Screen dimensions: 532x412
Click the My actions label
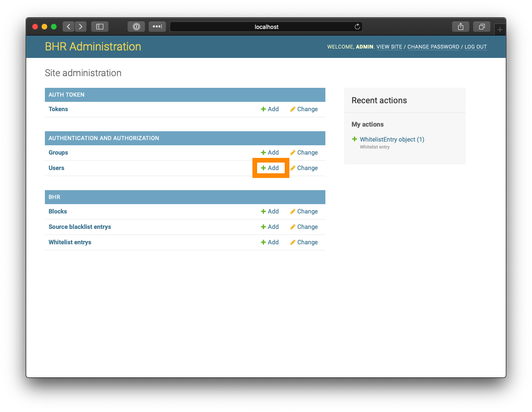click(367, 124)
